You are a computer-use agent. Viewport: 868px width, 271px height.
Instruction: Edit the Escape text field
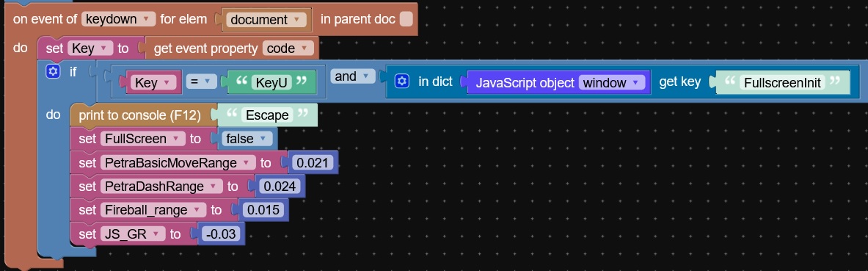[268, 115]
